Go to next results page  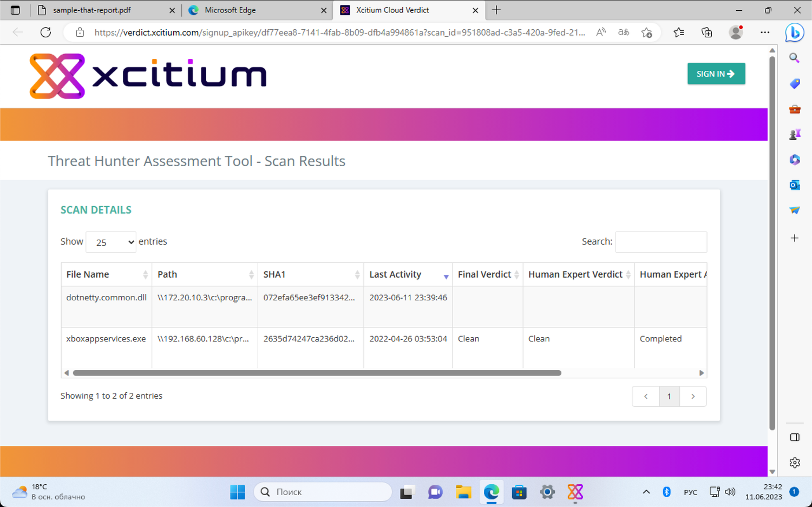(693, 397)
